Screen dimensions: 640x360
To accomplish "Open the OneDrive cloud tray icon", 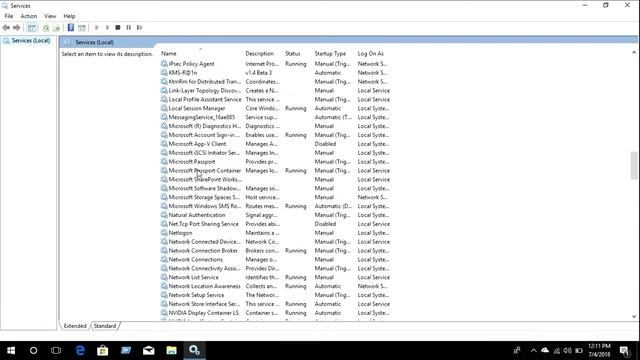I will click(545, 351).
